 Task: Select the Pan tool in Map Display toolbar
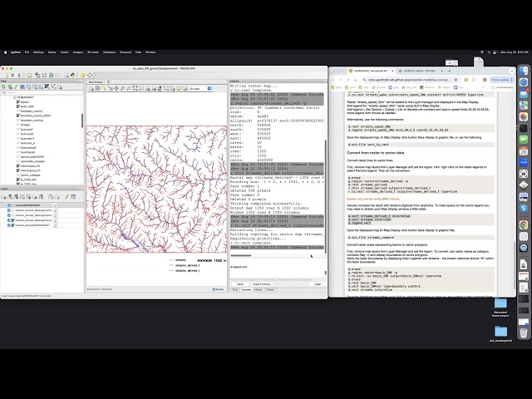[x=116, y=89]
